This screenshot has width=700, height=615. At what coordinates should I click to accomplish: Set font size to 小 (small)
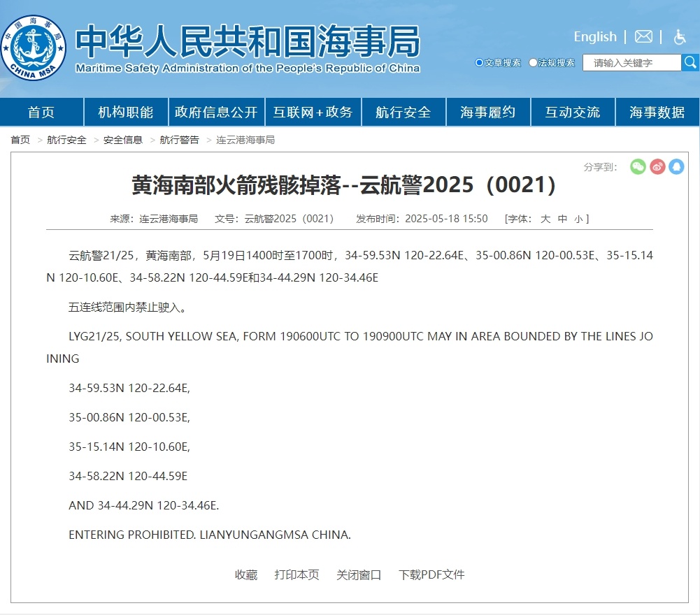[x=578, y=219]
